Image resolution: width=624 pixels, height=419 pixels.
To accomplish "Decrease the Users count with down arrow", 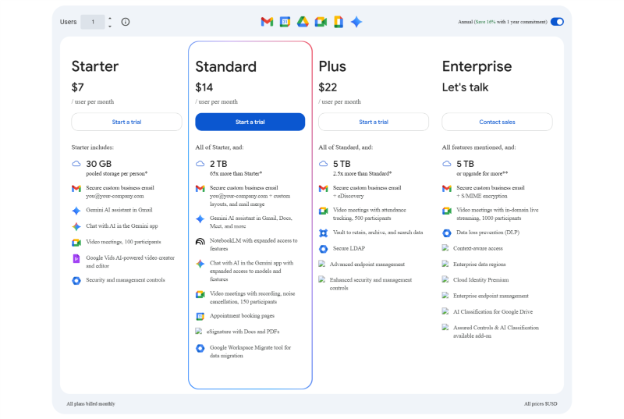I will point(110,26).
